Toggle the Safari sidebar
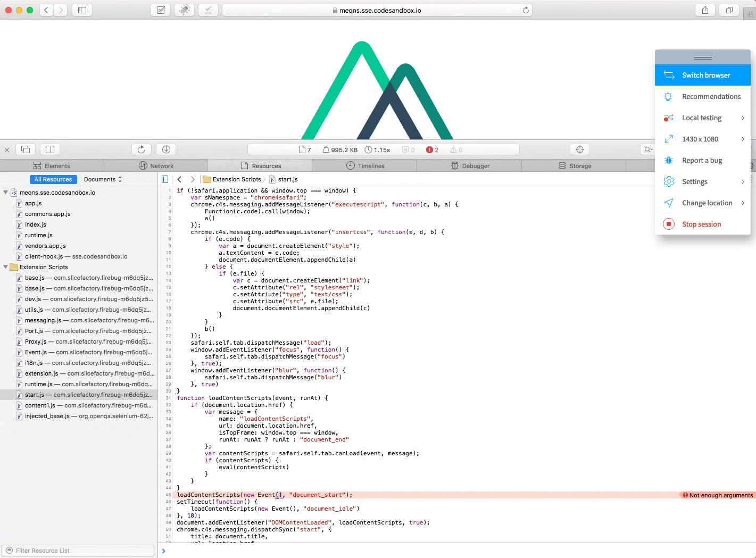 point(82,10)
